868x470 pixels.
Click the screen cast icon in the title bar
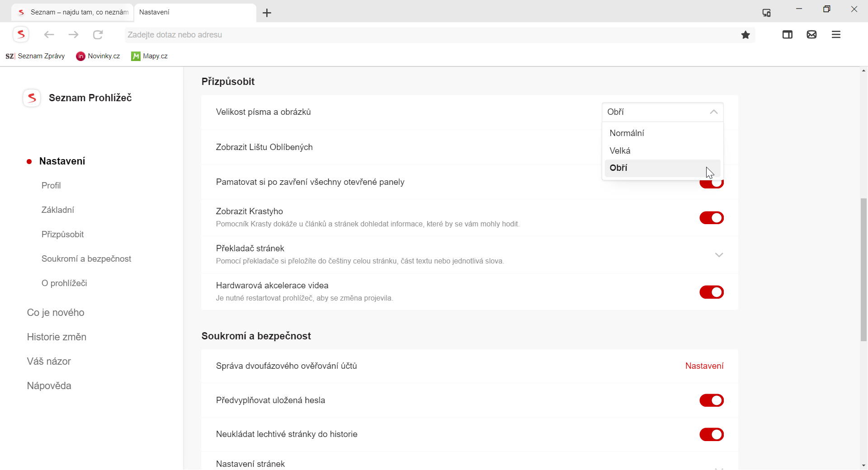pyautogui.click(x=766, y=13)
